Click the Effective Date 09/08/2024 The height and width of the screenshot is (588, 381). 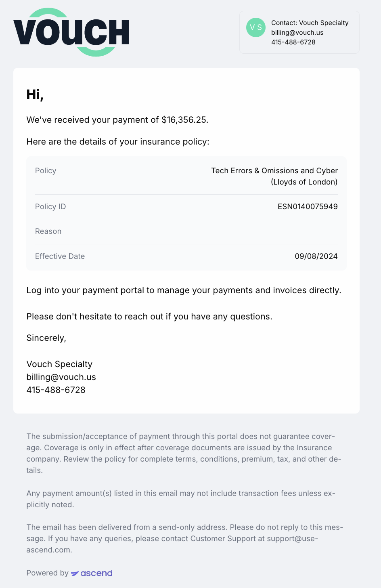(316, 256)
